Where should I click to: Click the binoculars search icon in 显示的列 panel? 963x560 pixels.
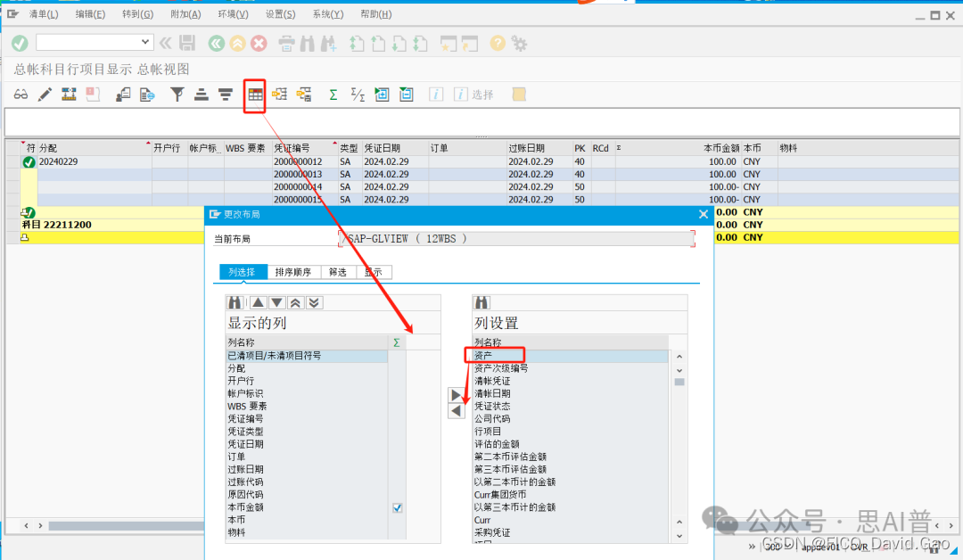click(235, 302)
